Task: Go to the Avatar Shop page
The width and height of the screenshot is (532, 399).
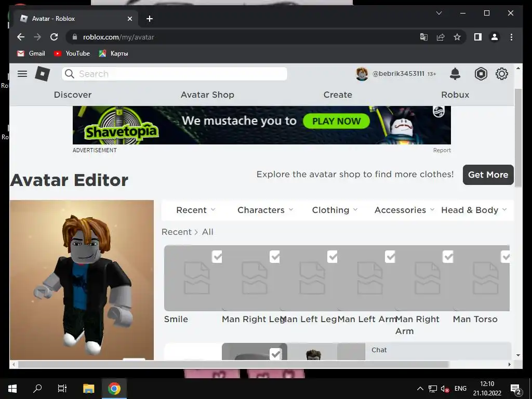Action: click(x=207, y=95)
